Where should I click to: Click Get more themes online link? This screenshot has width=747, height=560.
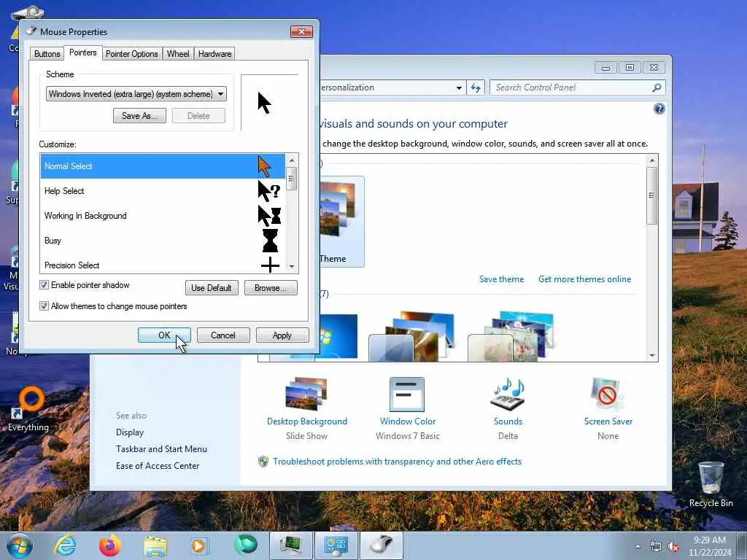click(x=584, y=279)
